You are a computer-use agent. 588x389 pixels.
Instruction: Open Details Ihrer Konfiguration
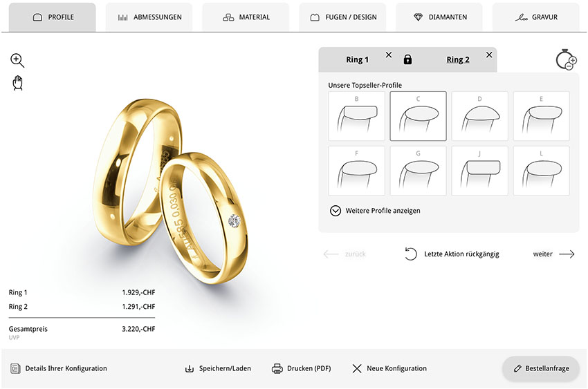[x=59, y=368]
